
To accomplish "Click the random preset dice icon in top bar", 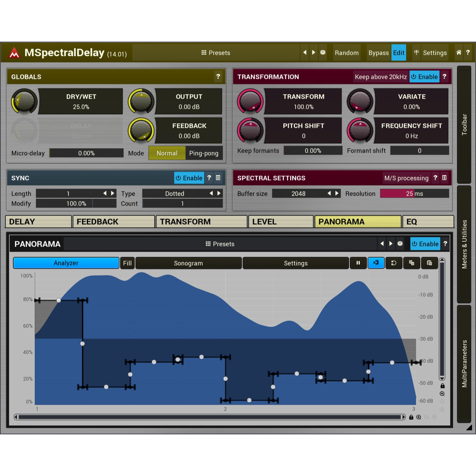I will pos(323,52).
